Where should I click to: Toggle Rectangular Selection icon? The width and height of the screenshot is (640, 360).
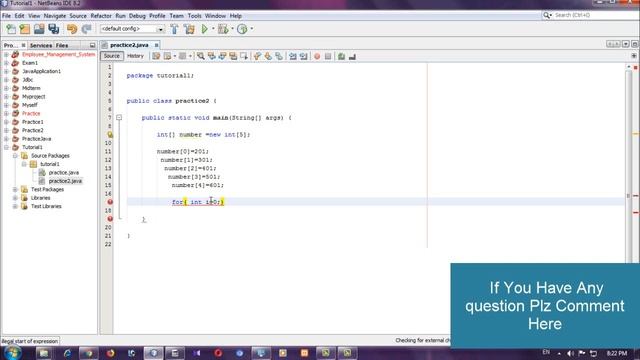coord(244,56)
